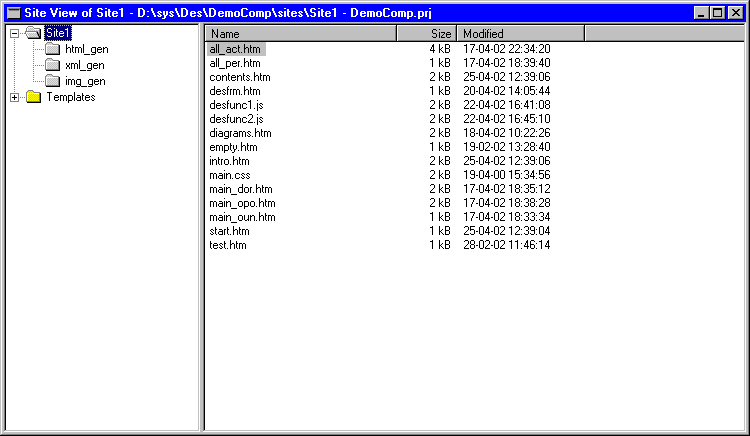
Task: Select the html_gen folder label
Action: click(87, 49)
